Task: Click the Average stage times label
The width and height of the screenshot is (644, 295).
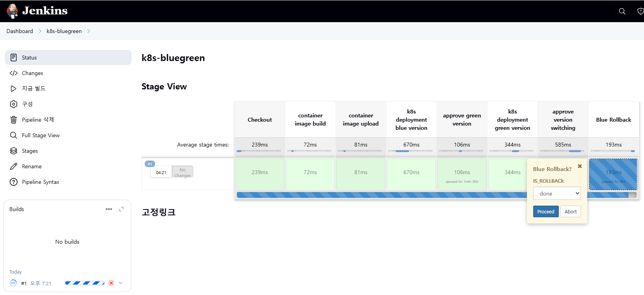Action: [x=203, y=145]
